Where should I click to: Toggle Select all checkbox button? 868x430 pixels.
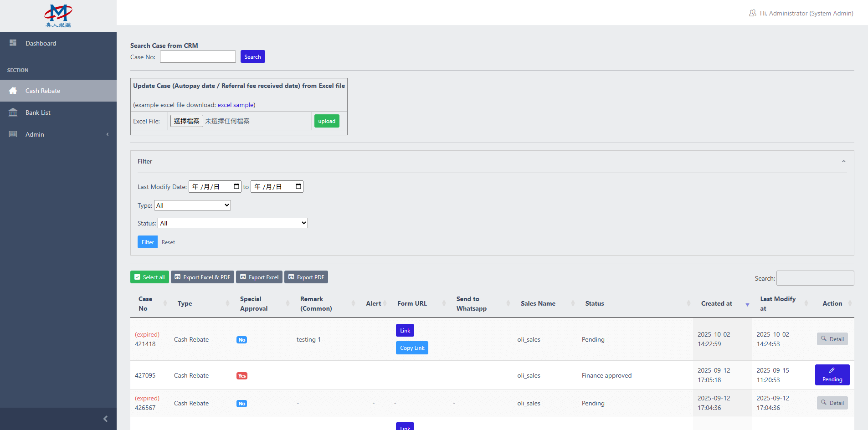(149, 277)
